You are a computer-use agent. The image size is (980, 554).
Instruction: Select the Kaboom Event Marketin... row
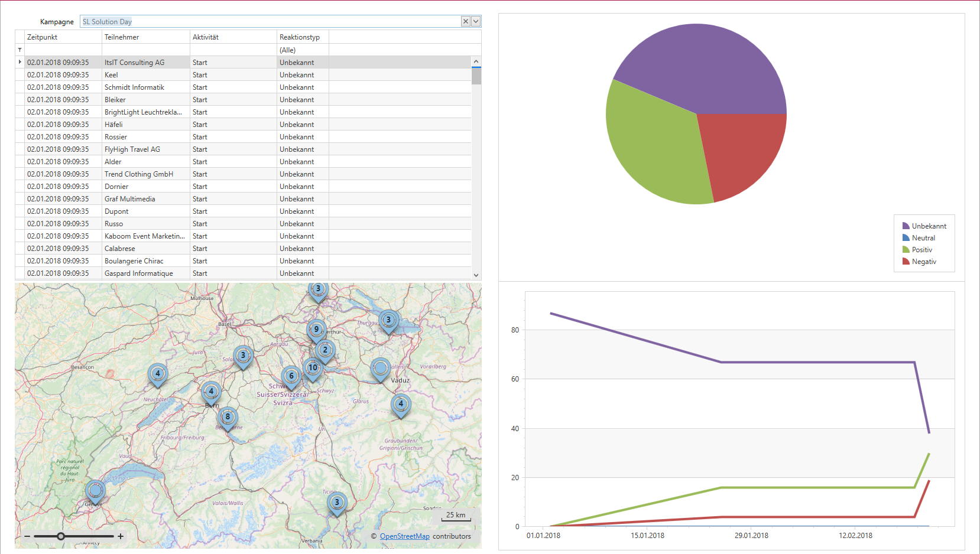click(x=243, y=236)
